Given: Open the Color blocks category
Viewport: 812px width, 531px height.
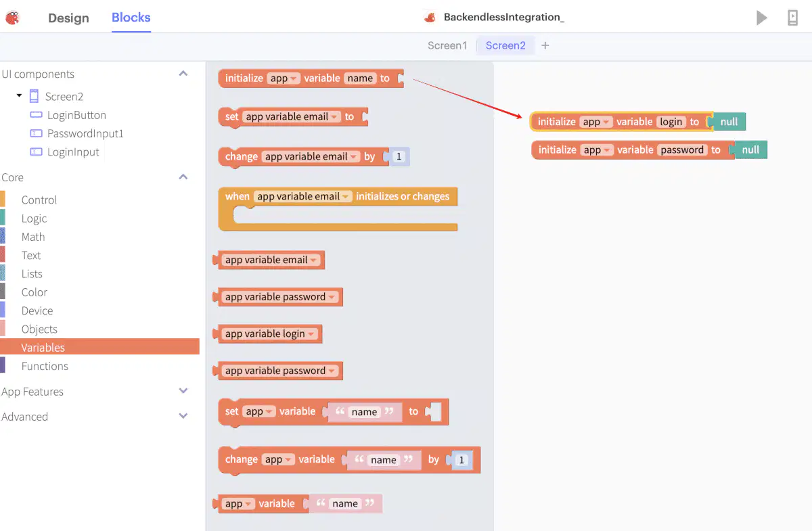Looking at the screenshot, I should pos(35,292).
